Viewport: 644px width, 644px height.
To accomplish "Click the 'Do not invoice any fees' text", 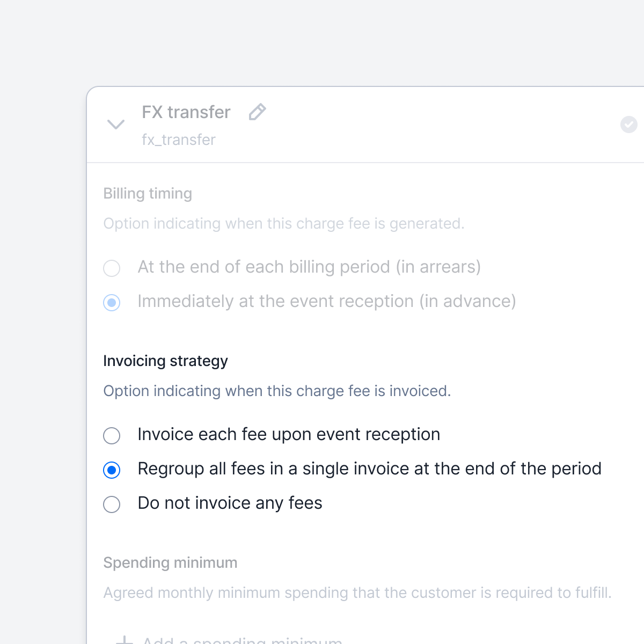I will [x=230, y=503].
